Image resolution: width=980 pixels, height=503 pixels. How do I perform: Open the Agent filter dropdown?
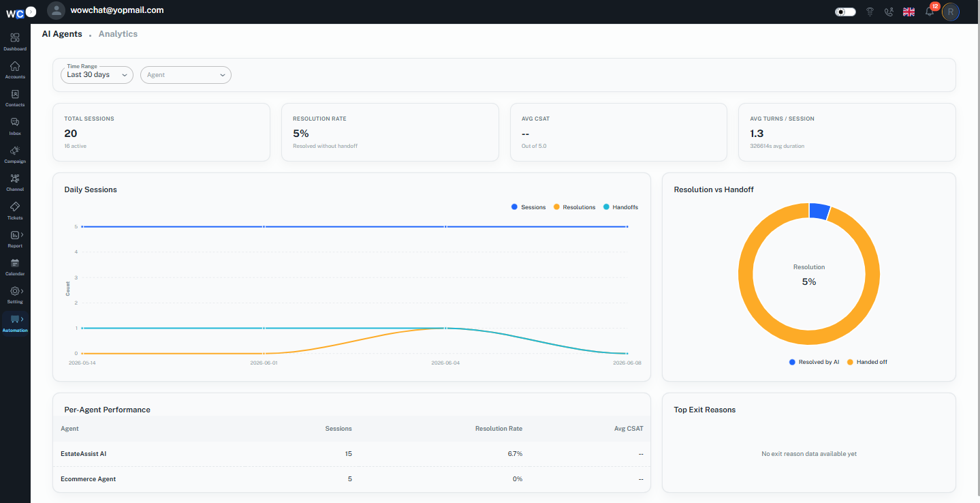pos(186,75)
